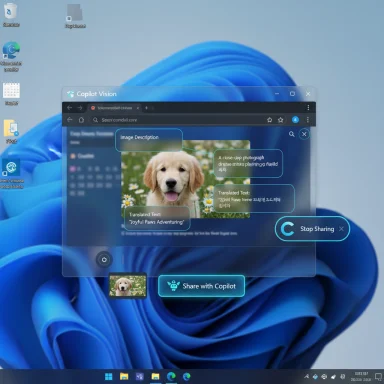Open File Explorer next to Start button

124,377
